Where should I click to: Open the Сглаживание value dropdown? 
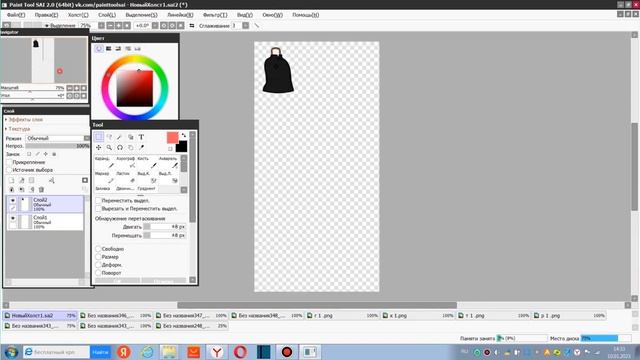coord(245,25)
